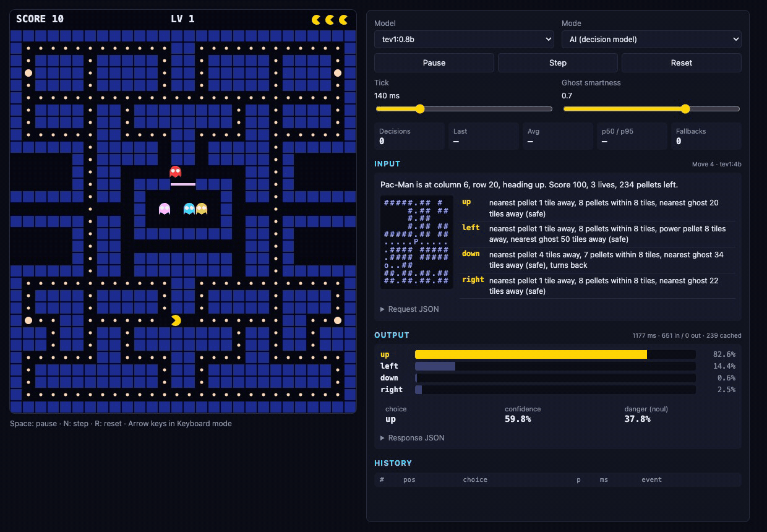
Task: Click the yellow 'up' probability bar
Action: [531, 354]
